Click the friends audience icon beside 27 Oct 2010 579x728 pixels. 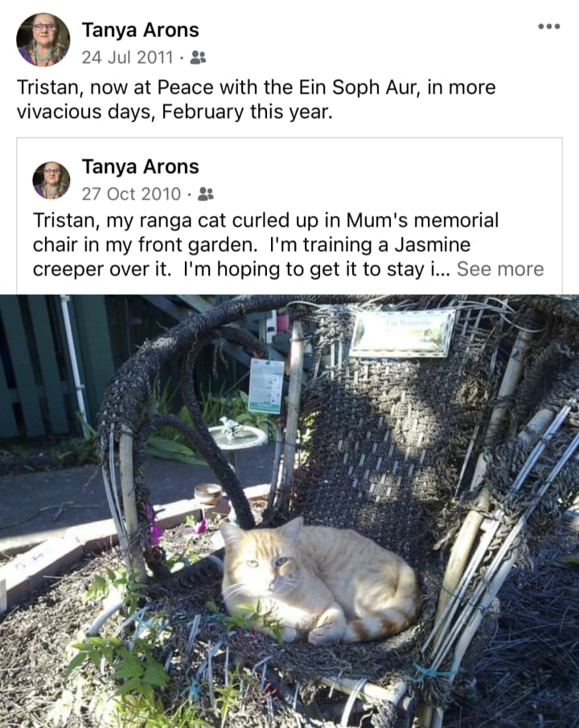[x=206, y=194]
